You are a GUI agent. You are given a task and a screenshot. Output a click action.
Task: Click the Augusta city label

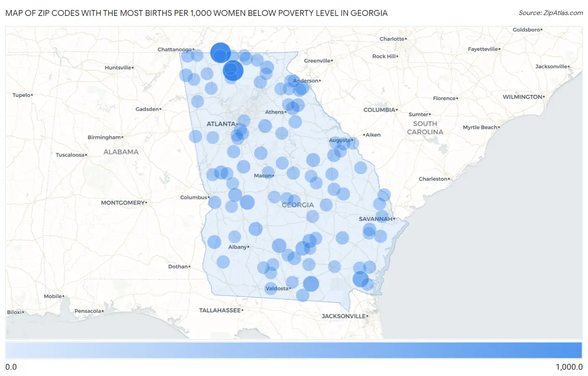[340, 140]
